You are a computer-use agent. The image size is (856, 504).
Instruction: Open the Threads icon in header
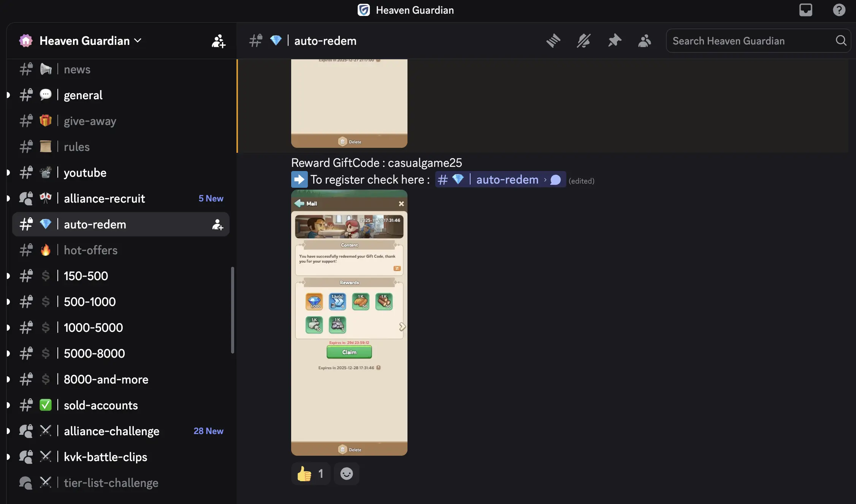point(553,41)
